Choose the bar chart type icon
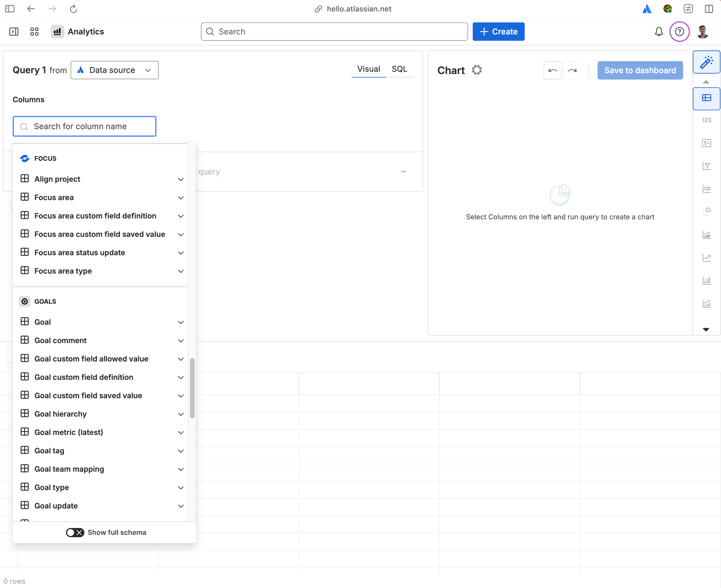This screenshot has width=721, height=588. tap(706, 281)
